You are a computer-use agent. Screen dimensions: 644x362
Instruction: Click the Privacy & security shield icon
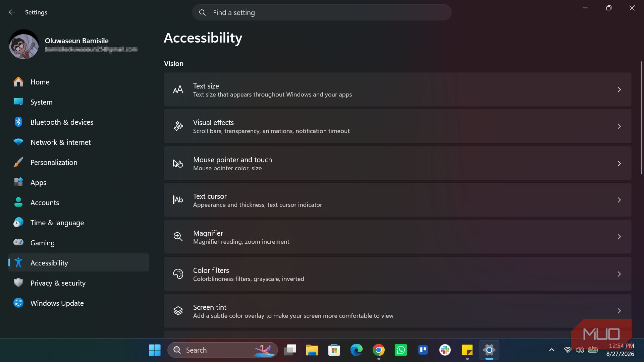point(18,283)
